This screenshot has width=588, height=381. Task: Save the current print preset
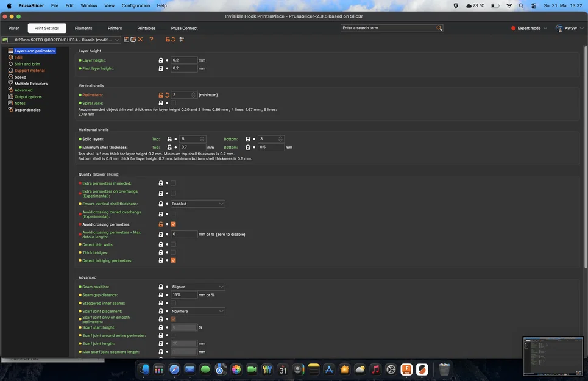[126, 40]
